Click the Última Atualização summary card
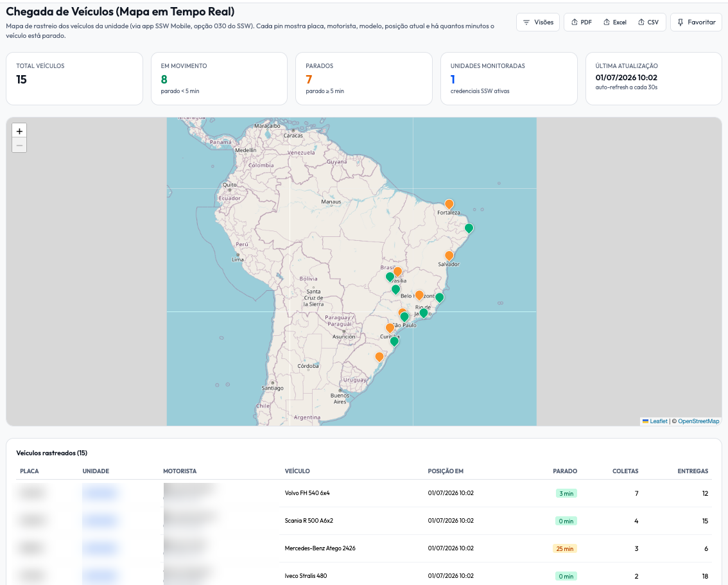Viewport: 728px width, 585px height. (x=654, y=78)
